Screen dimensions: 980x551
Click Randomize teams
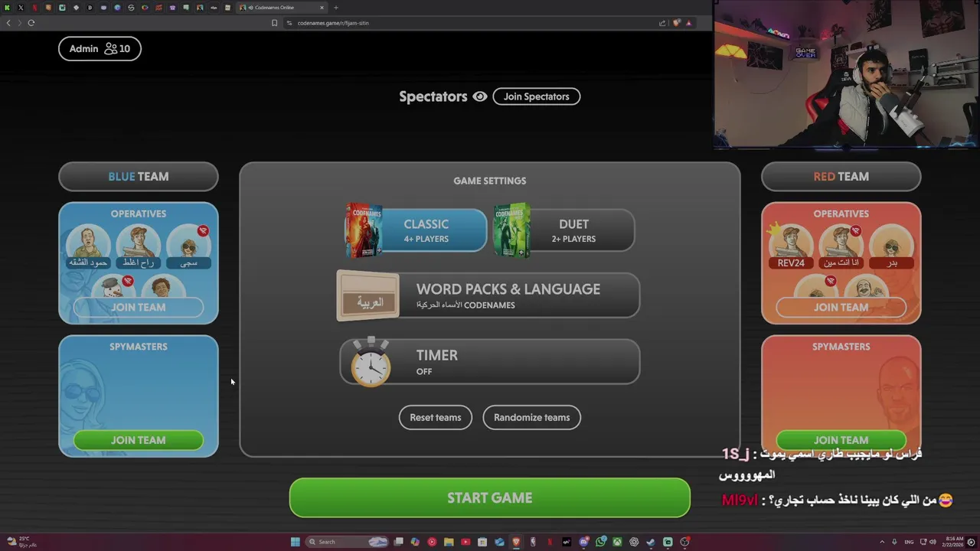pyautogui.click(x=532, y=418)
